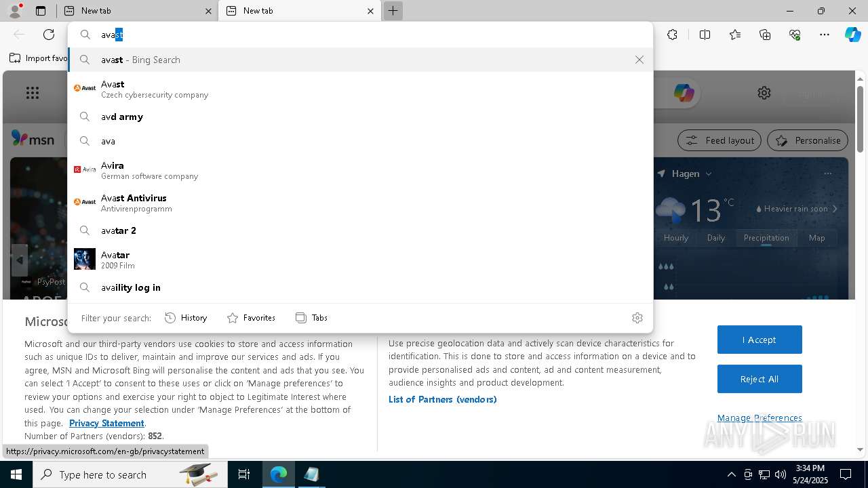The image size is (868, 488).
Task: Open Microsoft Edge taskbar icon
Action: (279, 474)
